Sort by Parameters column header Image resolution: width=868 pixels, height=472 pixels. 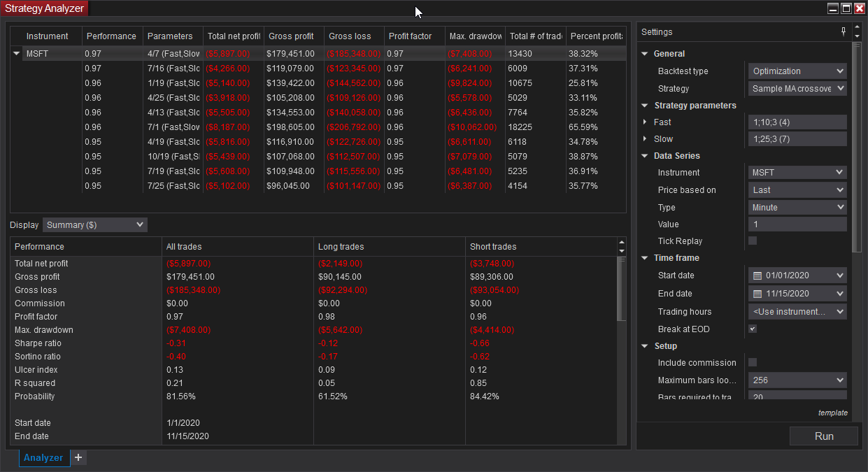173,36
